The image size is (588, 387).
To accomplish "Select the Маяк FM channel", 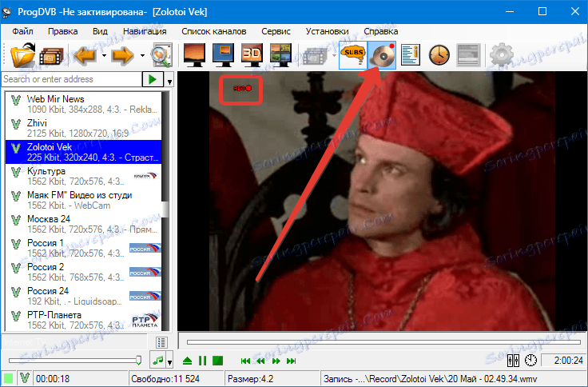I will point(84,200).
